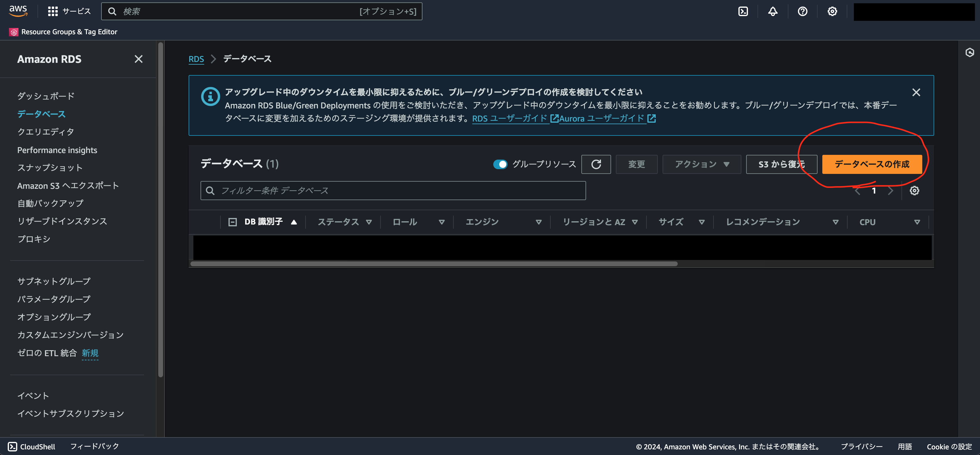Open the notifications bell
Image resolution: width=980 pixels, height=455 pixels.
click(773, 11)
